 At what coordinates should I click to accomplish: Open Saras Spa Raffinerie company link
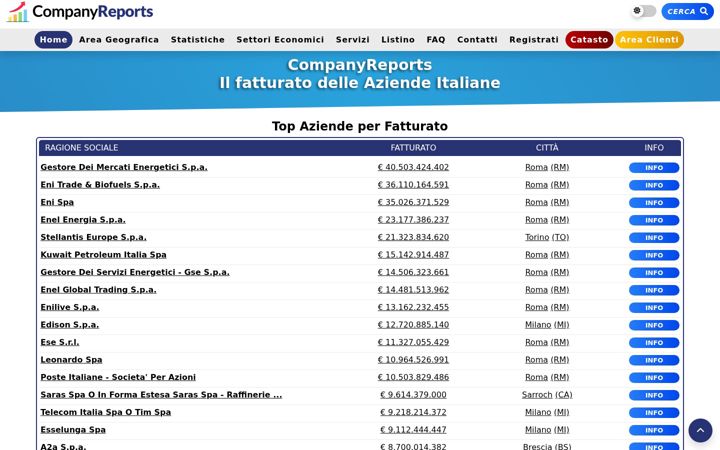click(x=161, y=394)
